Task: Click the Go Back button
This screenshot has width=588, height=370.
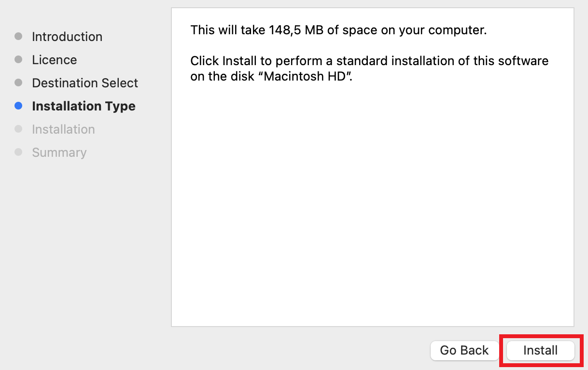Action: click(x=464, y=351)
